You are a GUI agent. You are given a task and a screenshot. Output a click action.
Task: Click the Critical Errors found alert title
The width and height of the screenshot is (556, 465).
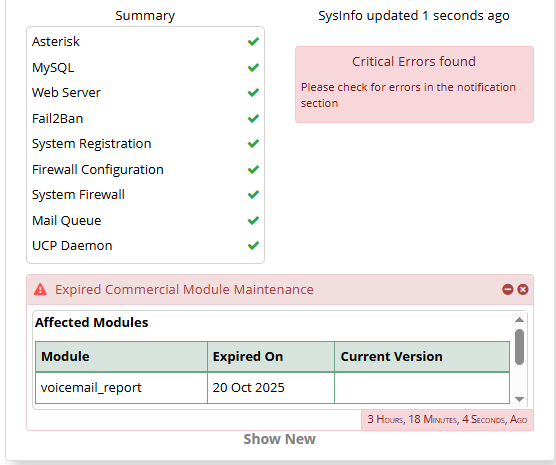coord(414,61)
